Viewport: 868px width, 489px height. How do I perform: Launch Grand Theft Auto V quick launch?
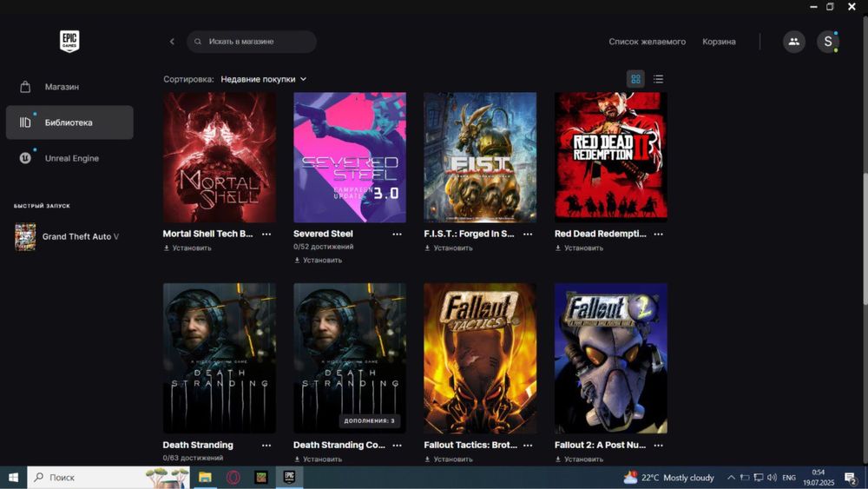[x=69, y=236]
